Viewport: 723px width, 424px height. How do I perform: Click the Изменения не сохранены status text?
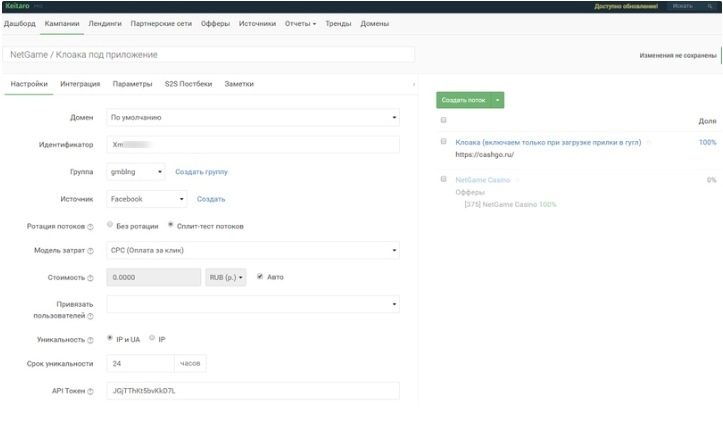[678, 55]
